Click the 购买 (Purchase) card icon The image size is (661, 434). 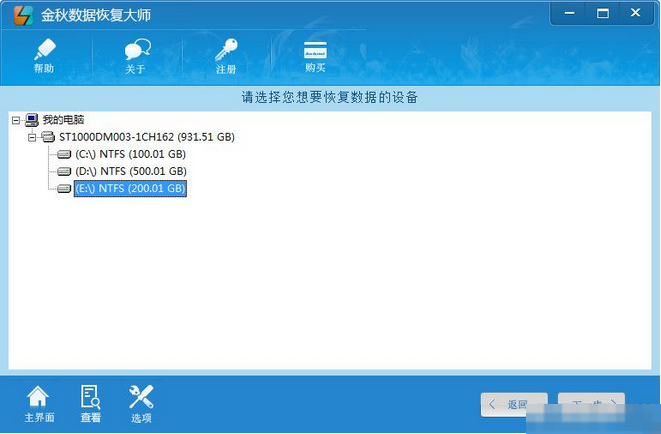[315, 56]
